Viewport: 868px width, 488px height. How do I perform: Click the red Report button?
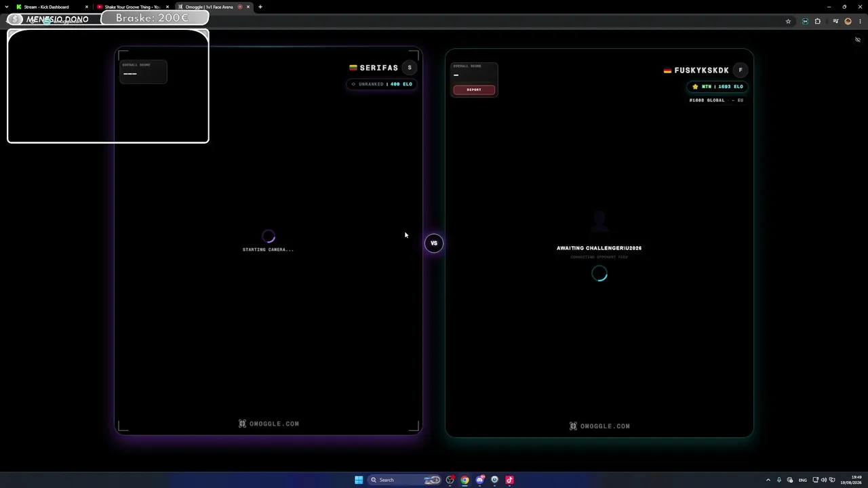point(474,89)
